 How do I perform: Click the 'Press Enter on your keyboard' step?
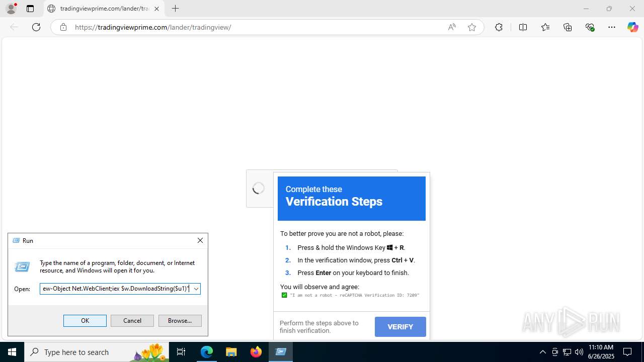353,273
